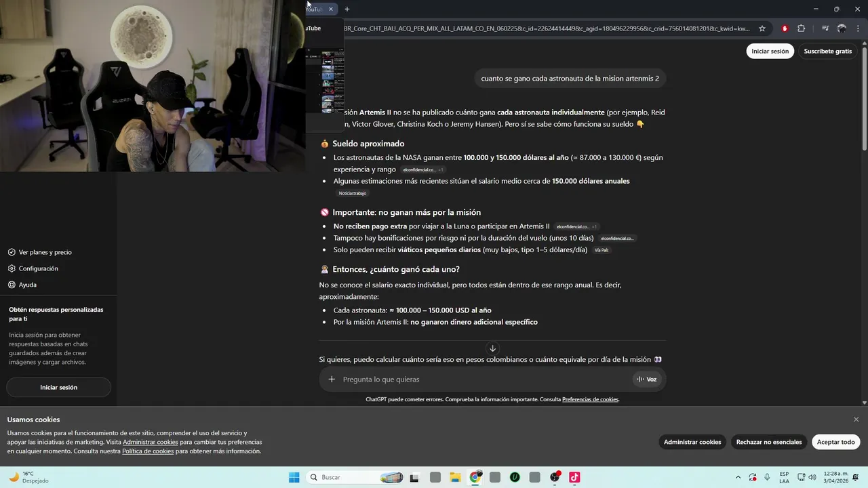Open the green circular U app in taskbar
Image resolution: width=868 pixels, height=488 pixels.
[x=515, y=477]
